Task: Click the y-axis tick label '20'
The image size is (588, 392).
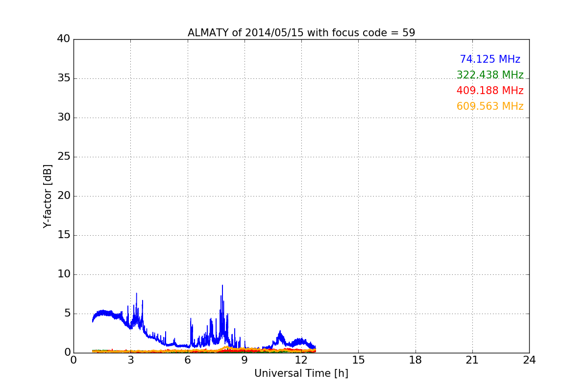Action: pyautogui.click(x=64, y=196)
